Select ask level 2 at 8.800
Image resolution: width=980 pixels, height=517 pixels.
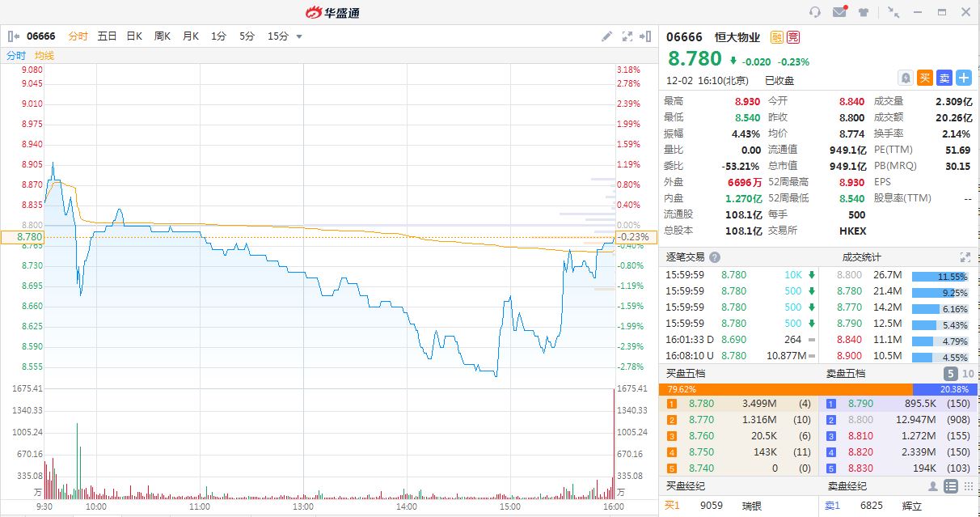(899, 419)
